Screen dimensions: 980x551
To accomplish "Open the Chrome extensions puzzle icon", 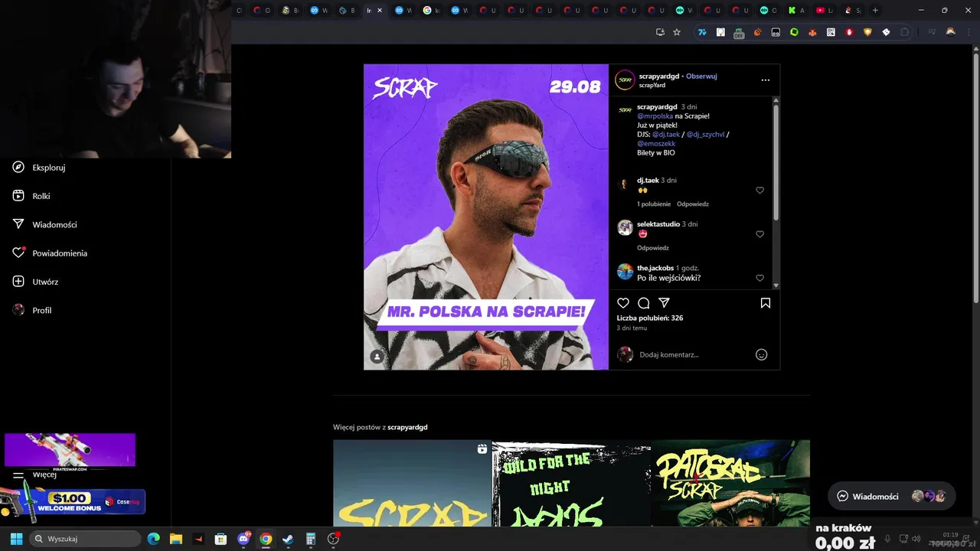I will 905,32.
